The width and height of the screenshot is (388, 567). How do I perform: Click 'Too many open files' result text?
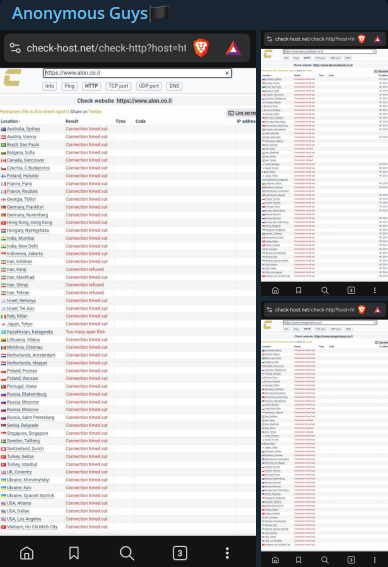[x=85, y=332]
